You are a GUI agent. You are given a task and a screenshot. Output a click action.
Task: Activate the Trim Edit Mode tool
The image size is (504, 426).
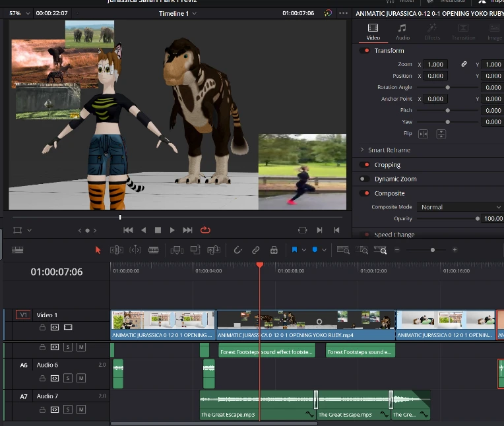(117, 250)
